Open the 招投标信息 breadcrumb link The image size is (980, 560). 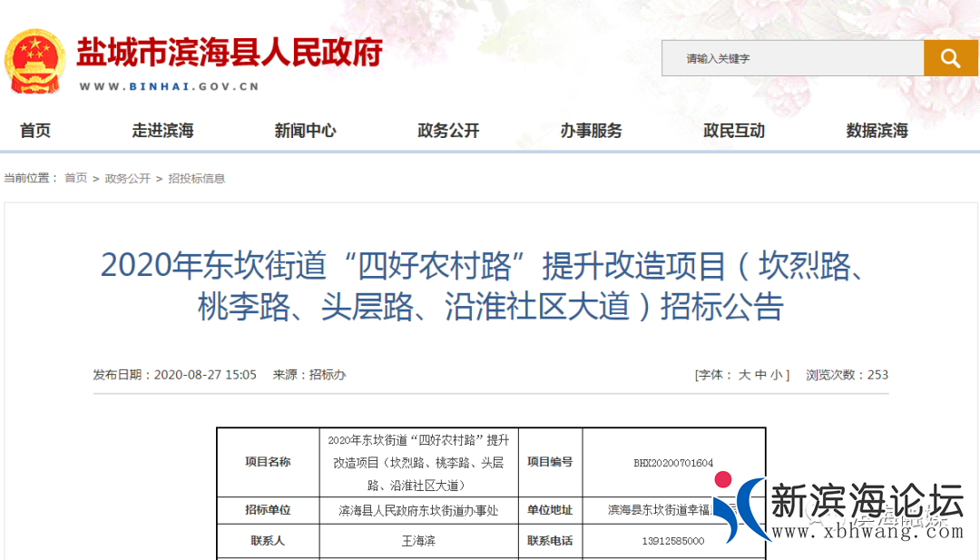[x=196, y=179]
